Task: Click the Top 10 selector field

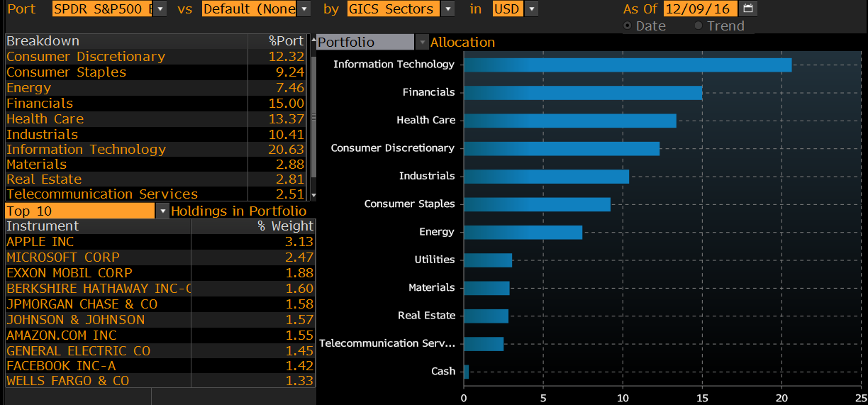Action: pos(79,211)
